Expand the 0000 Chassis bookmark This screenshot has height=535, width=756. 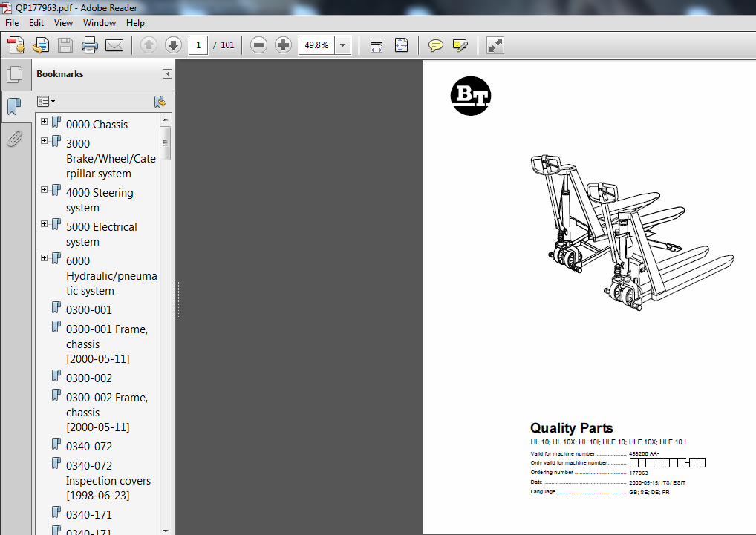(45, 122)
